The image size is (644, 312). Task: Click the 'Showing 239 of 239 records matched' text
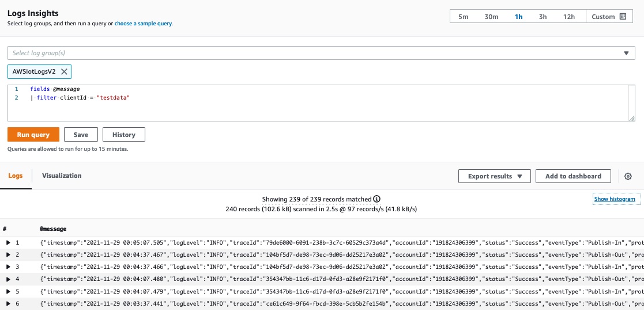click(317, 199)
